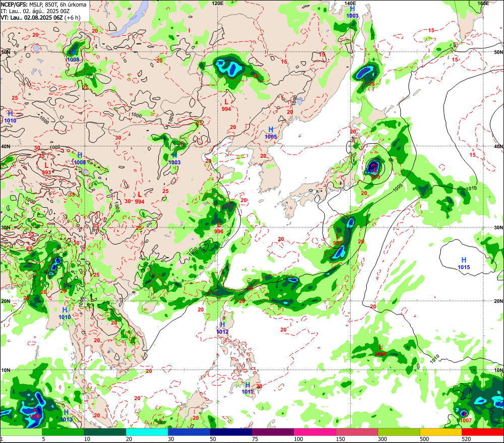Click legend value label 75

[255, 439]
